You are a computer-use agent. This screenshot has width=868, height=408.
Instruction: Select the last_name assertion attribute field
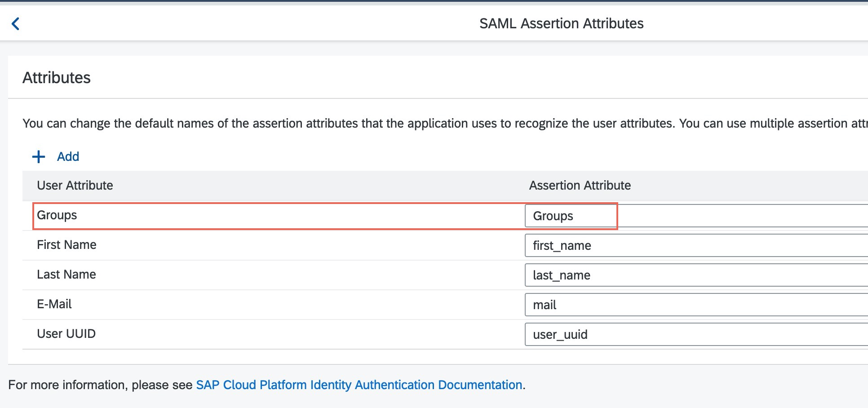pyautogui.click(x=695, y=275)
